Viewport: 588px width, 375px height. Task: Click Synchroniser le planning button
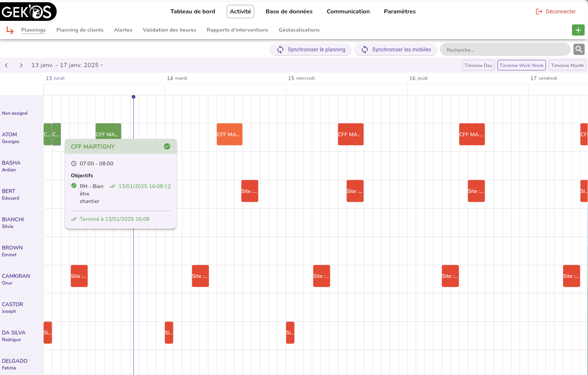pyautogui.click(x=311, y=50)
